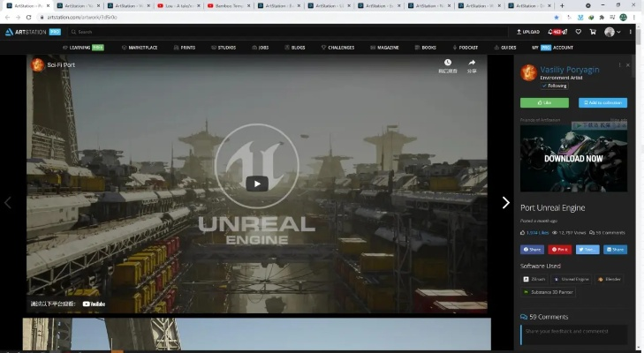
Task: Toggle the Following button
Action: coord(555,86)
